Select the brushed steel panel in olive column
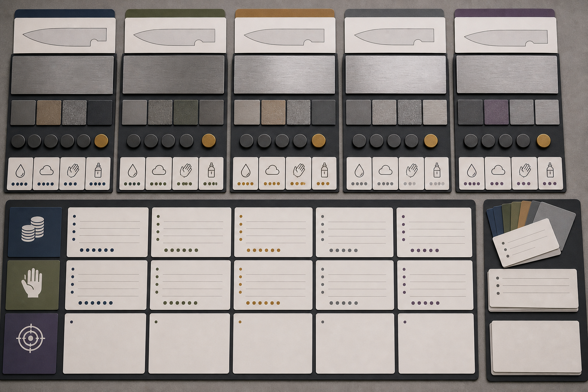The image size is (588, 392). (x=173, y=75)
